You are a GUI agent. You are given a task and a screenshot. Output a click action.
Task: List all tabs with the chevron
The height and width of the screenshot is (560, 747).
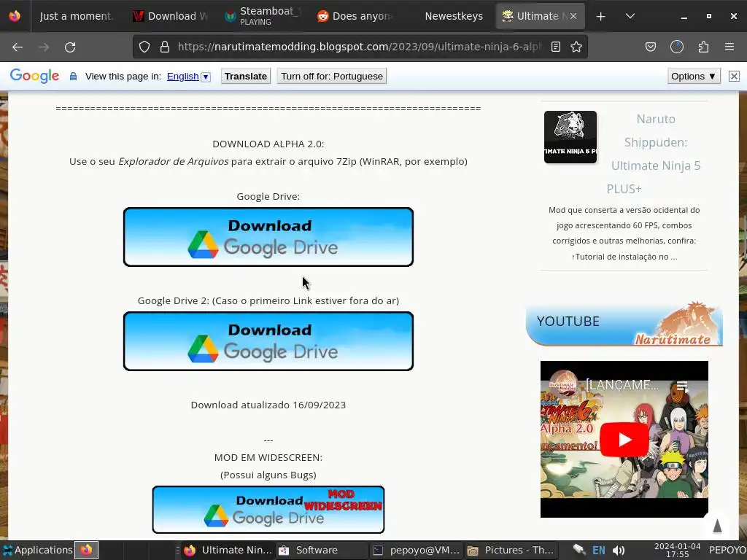click(630, 16)
